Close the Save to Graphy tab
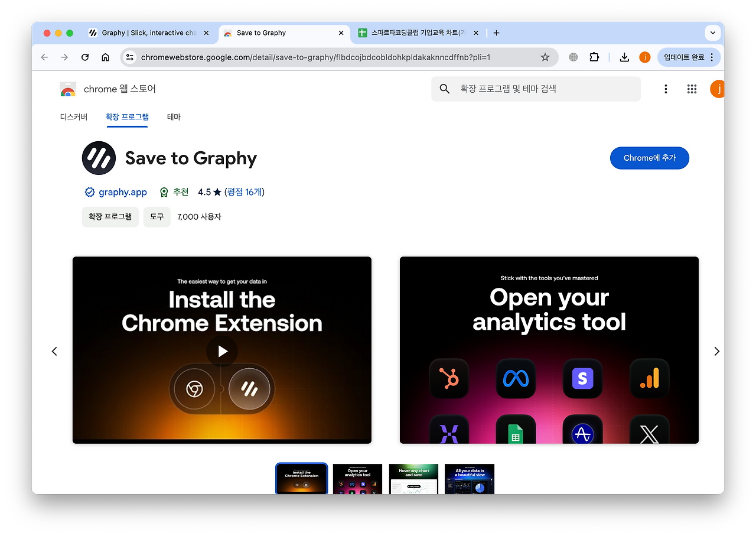 pyautogui.click(x=341, y=33)
